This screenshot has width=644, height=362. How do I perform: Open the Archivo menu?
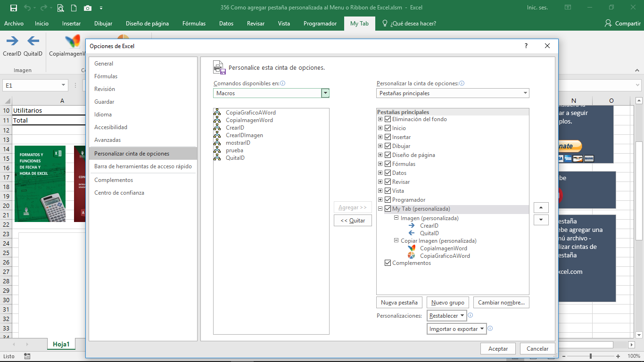click(x=14, y=24)
